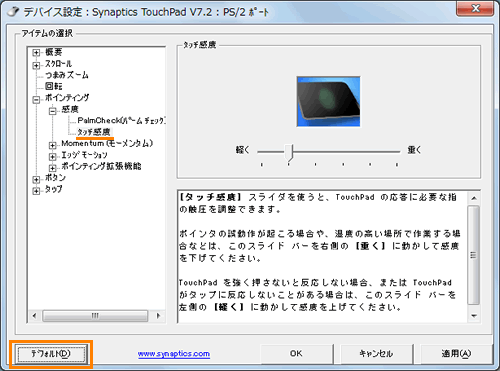The width and height of the screenshot is (500, 371).
Task: Click the tree horizontal scrollbar thumb
Action: pos(95,315)
